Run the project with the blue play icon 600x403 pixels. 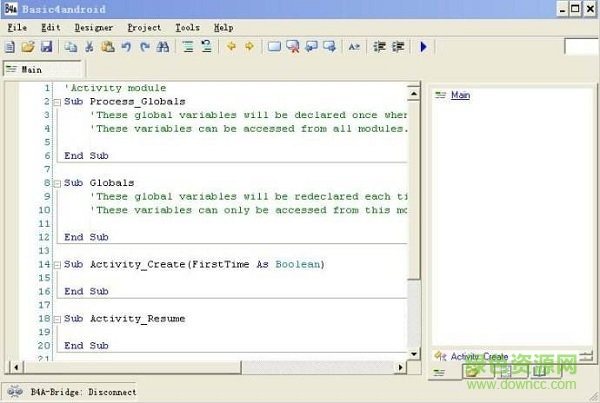click(424, 47)
